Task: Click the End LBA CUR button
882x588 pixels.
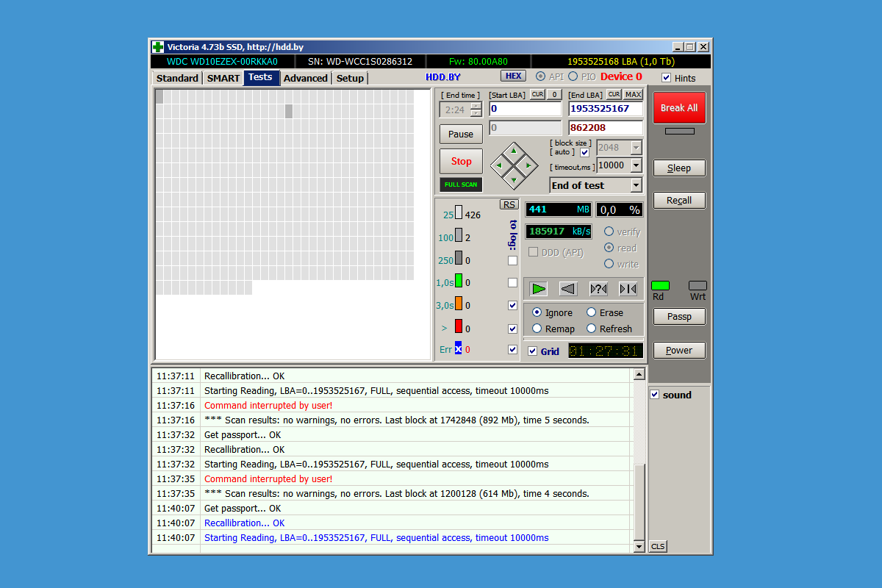Action: click(x=614, y=94)
